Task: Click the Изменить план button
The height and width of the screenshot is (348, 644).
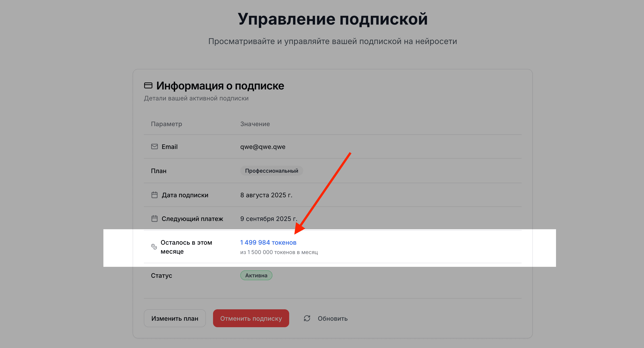Action: pyautogui.click(x=174, y=318)
